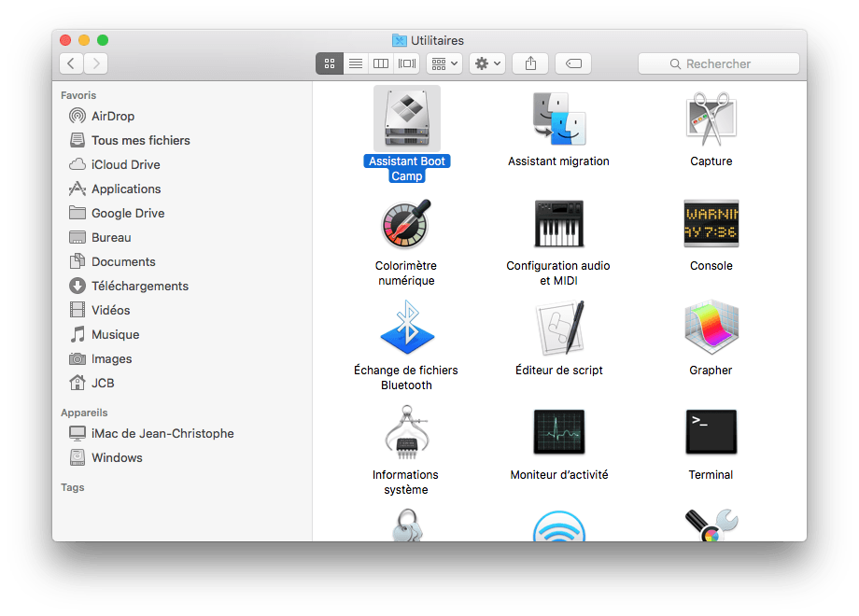Select the ColorSync wrench icon at bottom
The width and height of the screenshot is (859, 616).
711,525
